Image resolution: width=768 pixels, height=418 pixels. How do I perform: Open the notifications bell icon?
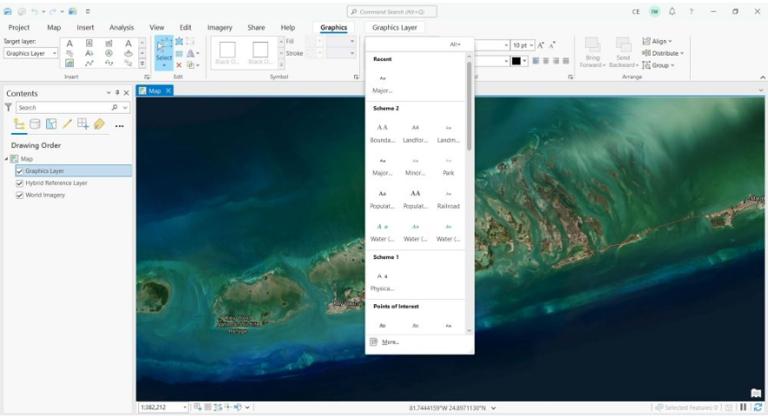click(672, 11)
